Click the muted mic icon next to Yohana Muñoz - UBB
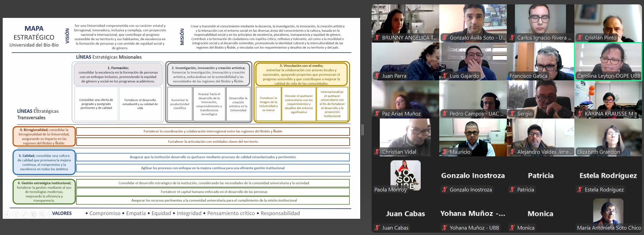Screen dimensions: 644x235 445,228
